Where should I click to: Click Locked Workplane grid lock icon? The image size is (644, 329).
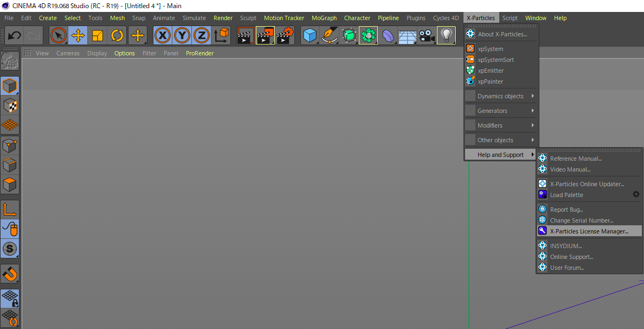[x=10, y=299]
